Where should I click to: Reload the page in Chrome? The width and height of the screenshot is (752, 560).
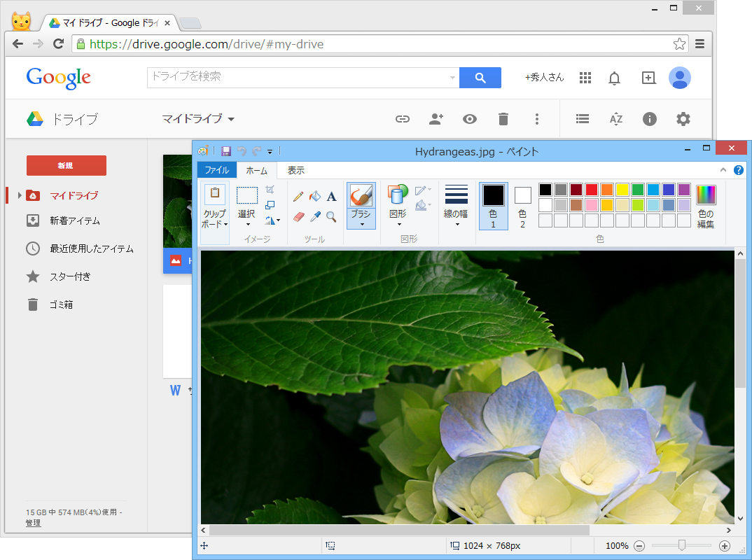pos(59,44)
